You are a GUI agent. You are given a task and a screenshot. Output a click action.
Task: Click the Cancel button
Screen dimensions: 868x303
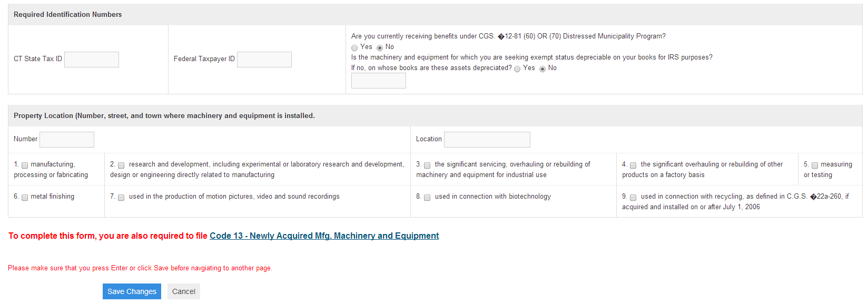coord(184,291)
